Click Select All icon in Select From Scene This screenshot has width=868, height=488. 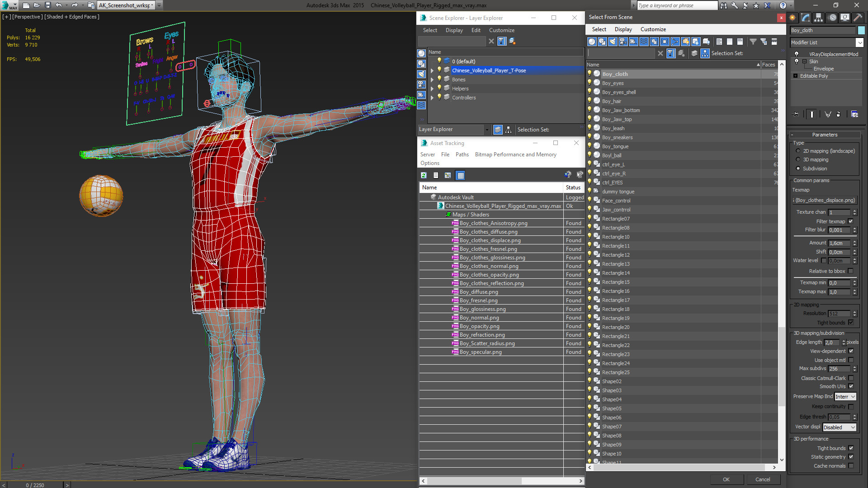coord(719,42)
